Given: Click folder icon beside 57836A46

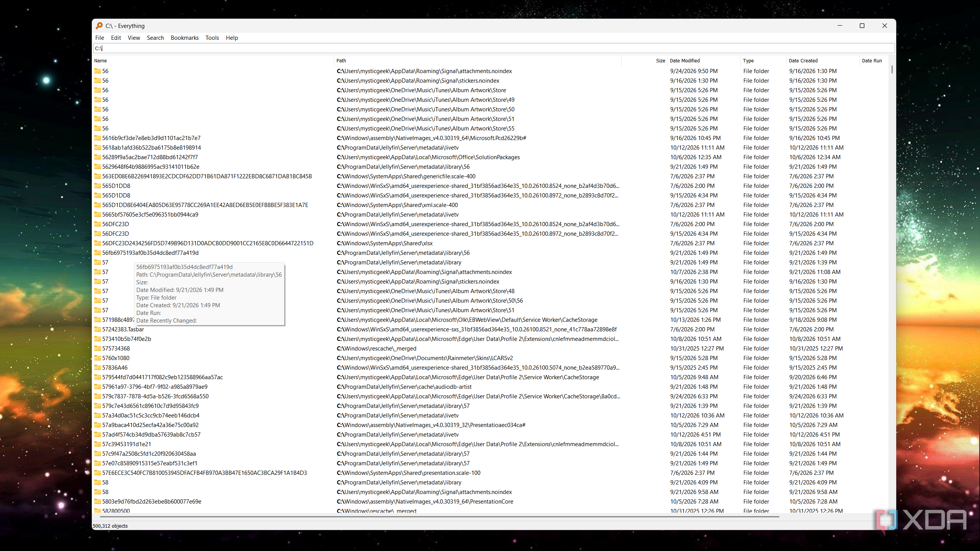Looking at the screenshot, I should [98, 367].
